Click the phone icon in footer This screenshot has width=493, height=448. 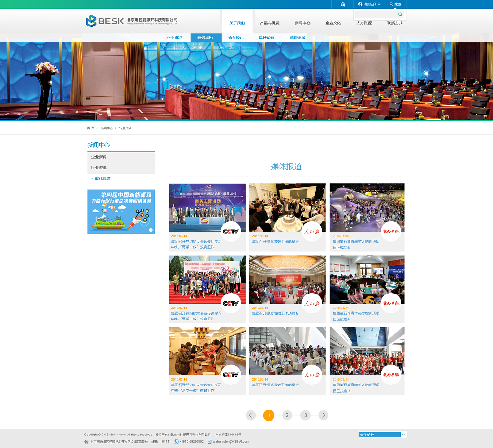point(176,441)
